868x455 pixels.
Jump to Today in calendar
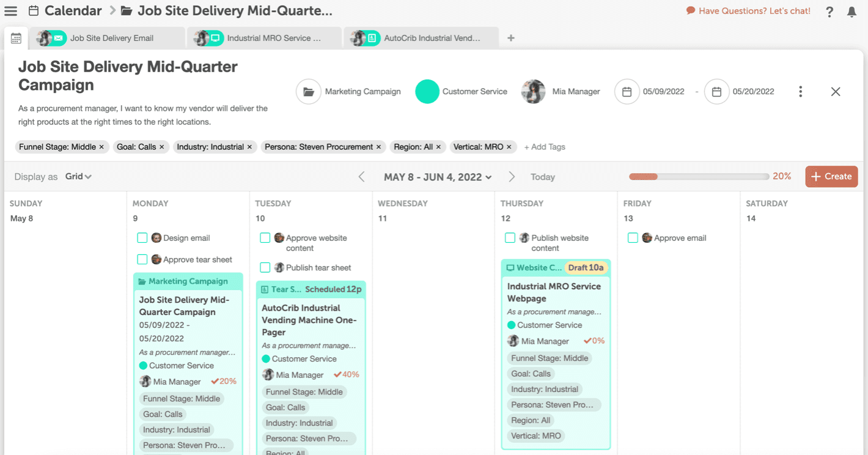tap(542, 177)
